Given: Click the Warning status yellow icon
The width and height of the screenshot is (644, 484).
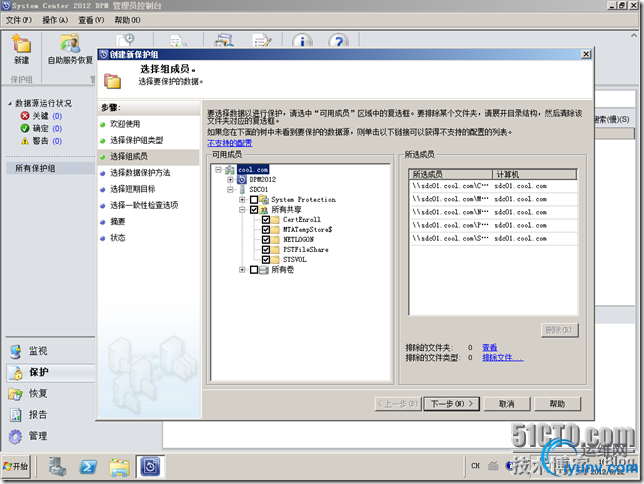Looking at the screenshot, I should (25, 141).
